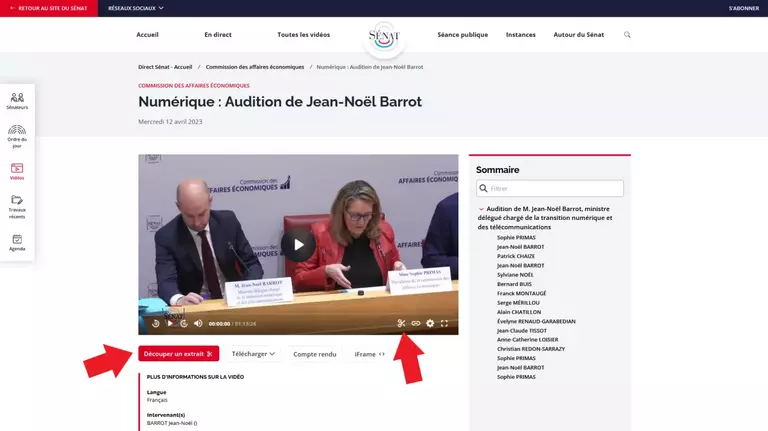Image resolution: width=768 pixels, height=431 pixels.
Task: Open the Télécharger dropdown
Action: click(x=253, y=353)
